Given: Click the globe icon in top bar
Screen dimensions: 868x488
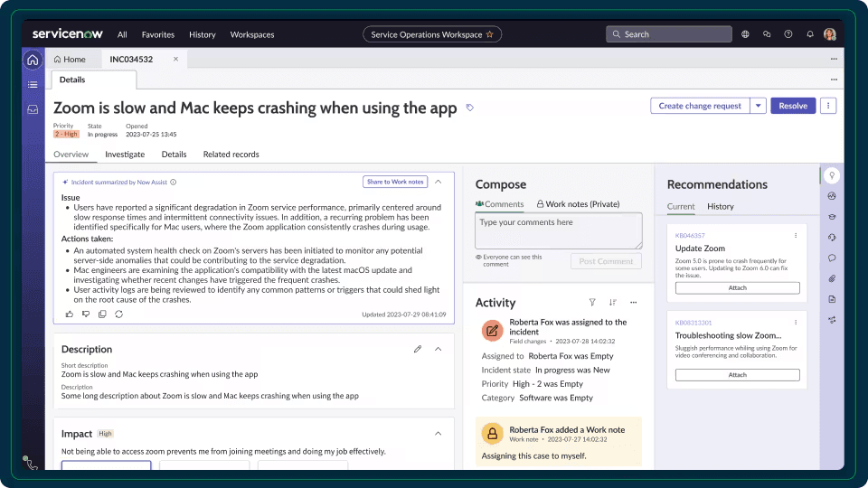Looking at the screenshot, I should pos(745,34).
